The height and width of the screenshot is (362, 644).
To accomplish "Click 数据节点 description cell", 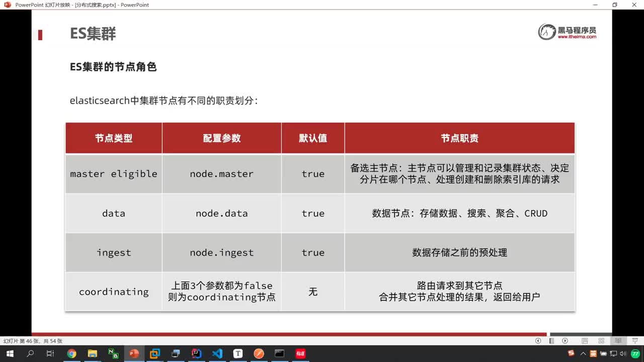I will coord(459,213).
